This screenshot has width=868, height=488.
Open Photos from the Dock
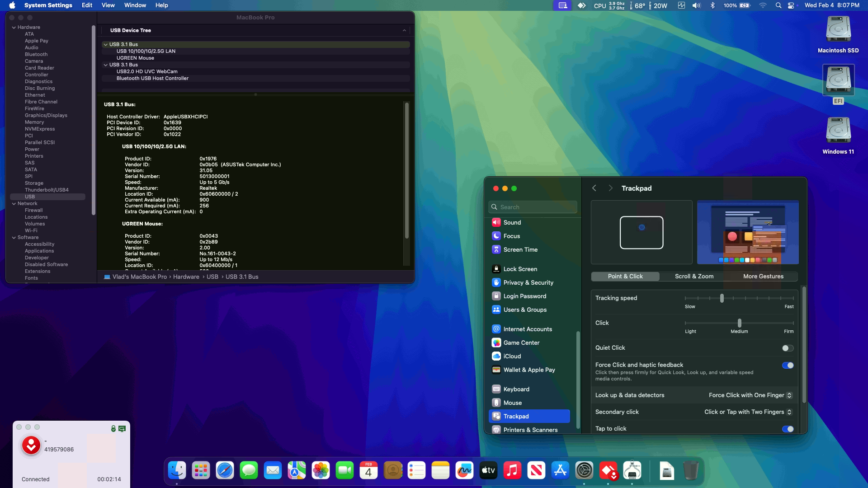(x=321, y=470)
